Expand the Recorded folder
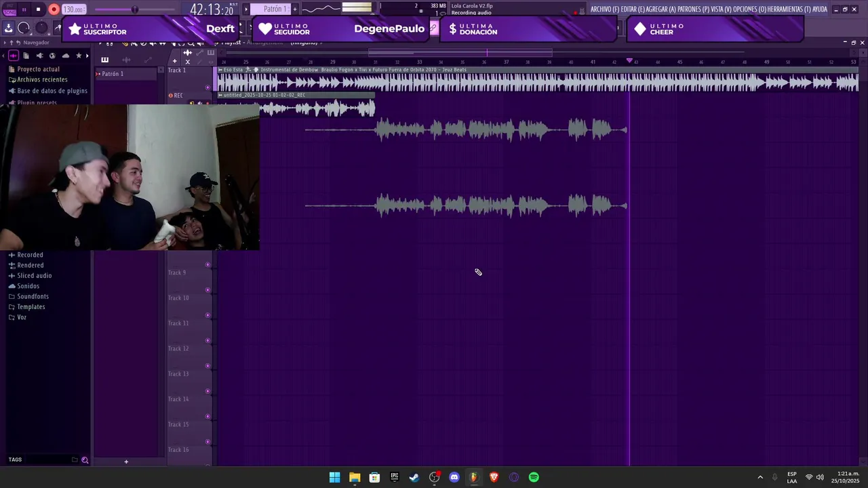 (30, 255)
